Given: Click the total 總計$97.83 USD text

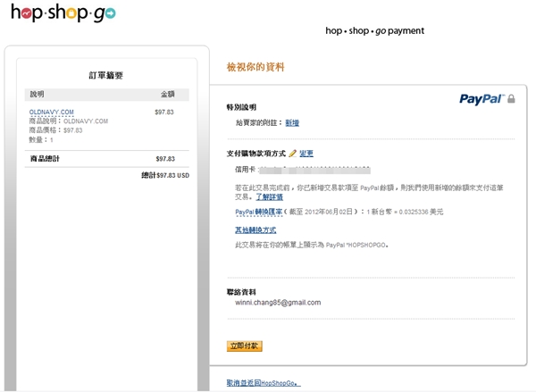Looking at the screenshot, I should [x=165, y=175].
